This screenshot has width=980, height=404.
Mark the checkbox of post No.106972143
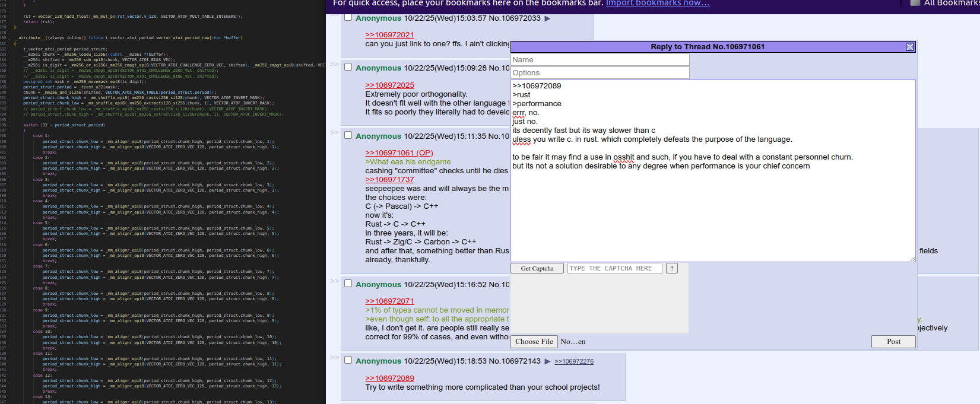point(348,360)
